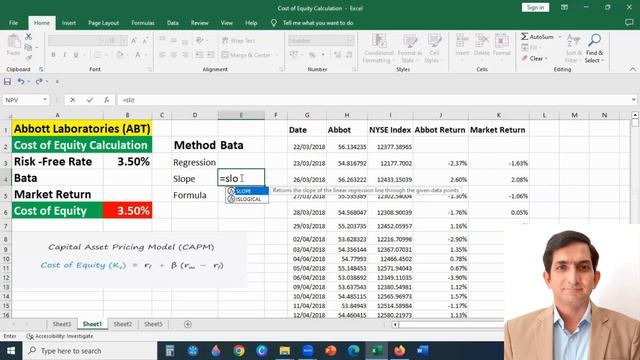Click the Percent Style icon
Viewport: 640px width, 360px height.
coord(312,55)
